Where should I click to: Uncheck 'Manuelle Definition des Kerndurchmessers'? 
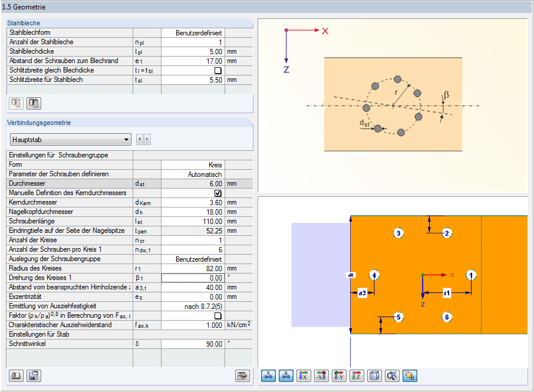(x=218, y=193)
